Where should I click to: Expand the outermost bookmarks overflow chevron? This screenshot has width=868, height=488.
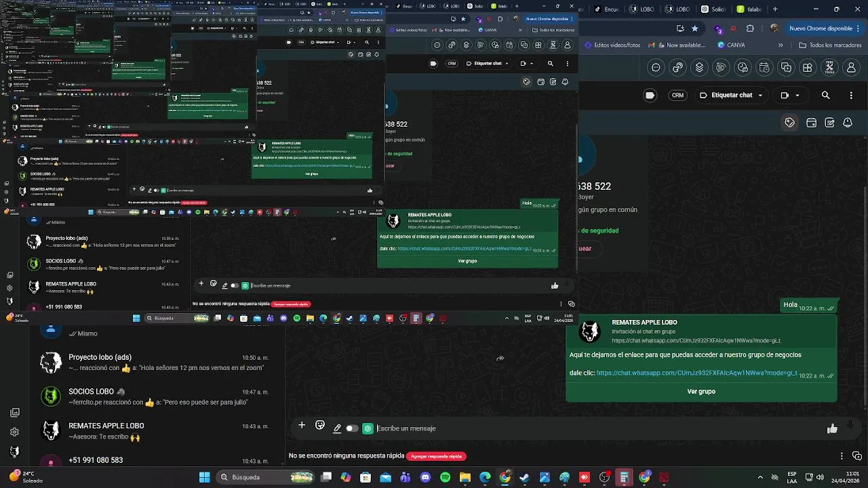(781, 45)
